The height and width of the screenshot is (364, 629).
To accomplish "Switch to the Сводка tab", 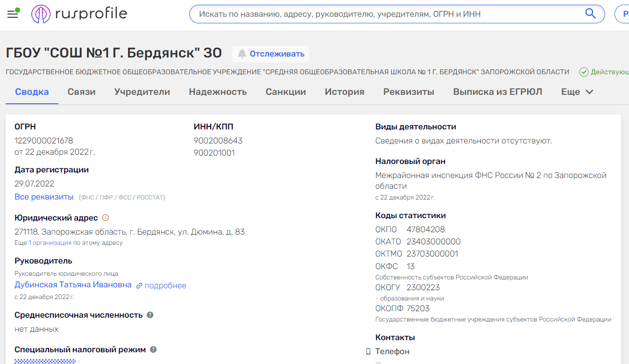I will (x=32, y=92).
